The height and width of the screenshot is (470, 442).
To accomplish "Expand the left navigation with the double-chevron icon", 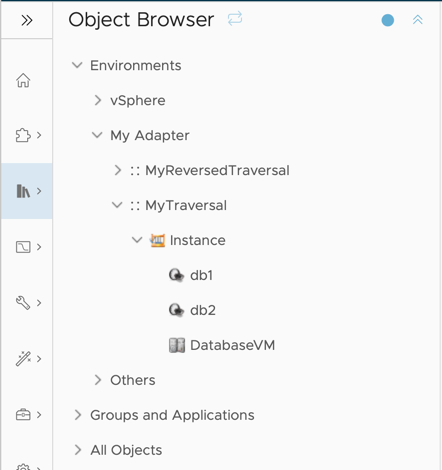I will click(x=27, y=20).
